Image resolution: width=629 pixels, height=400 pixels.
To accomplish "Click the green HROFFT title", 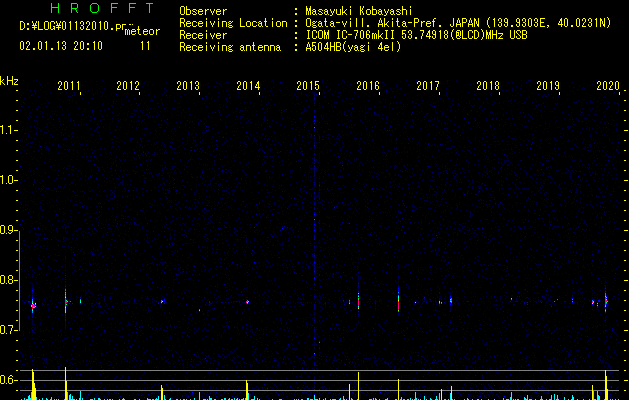I will (x=102, y=8).
